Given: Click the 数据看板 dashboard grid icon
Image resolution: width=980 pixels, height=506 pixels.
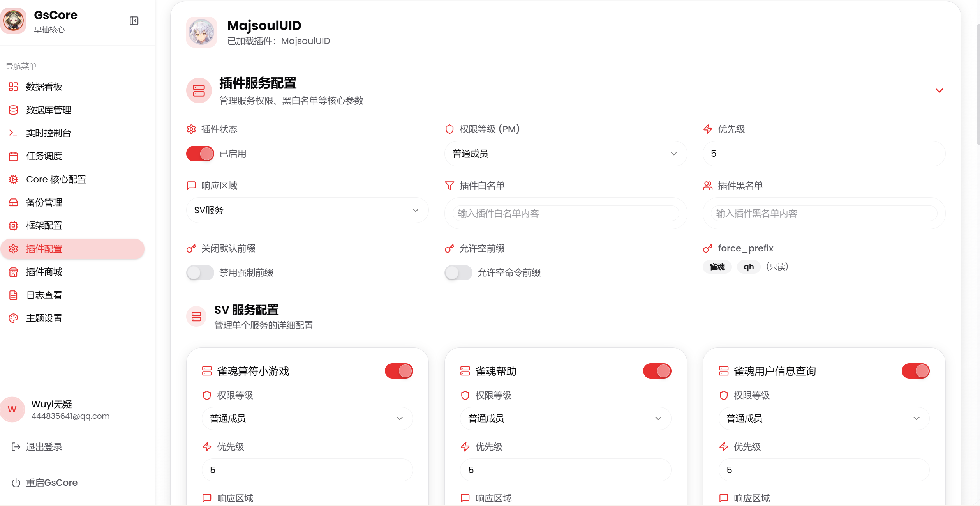Looking at the screenshot, I should (13, 87).
